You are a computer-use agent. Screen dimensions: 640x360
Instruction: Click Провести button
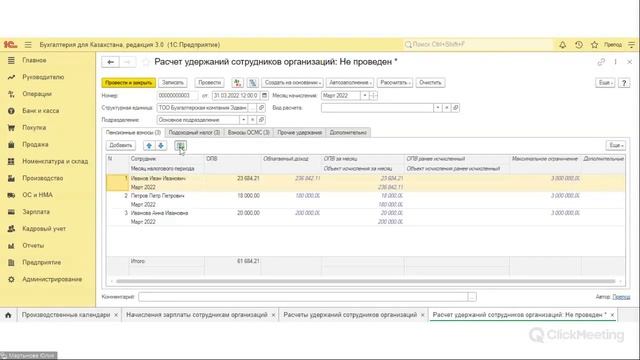(x=209, y=82)
